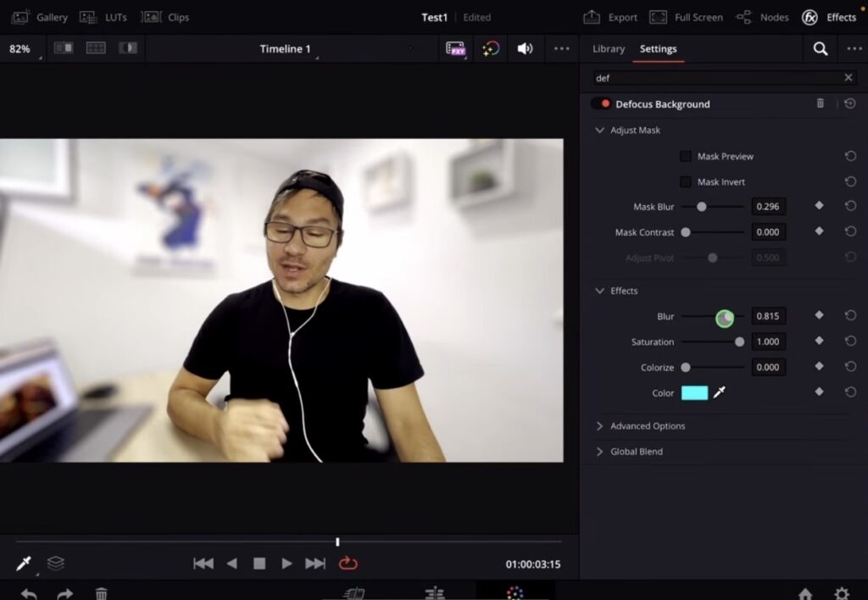
Task: Select the color picker eyedropper near the timeline
Action: click(x=23, y=562)
